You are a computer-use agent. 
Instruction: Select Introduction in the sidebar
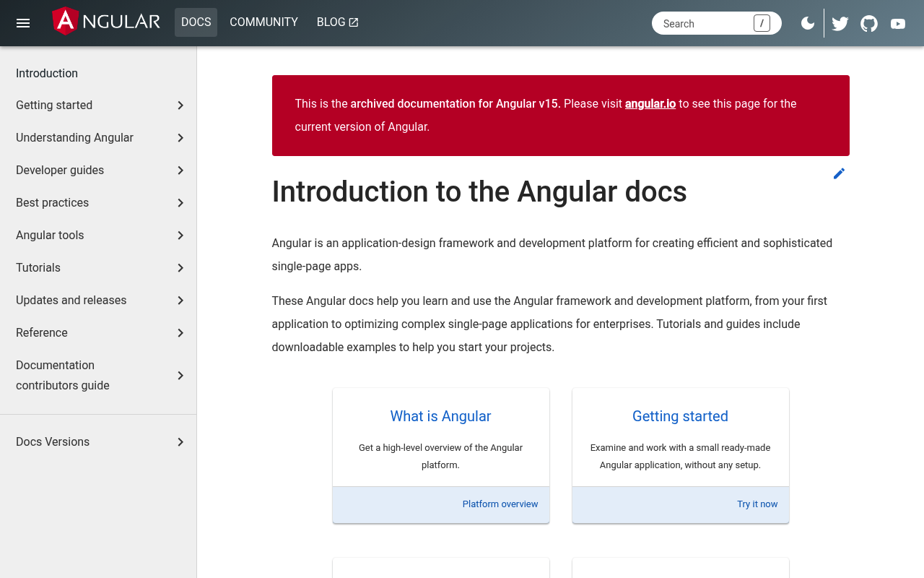pyautogui.click(x=47, y=73)
